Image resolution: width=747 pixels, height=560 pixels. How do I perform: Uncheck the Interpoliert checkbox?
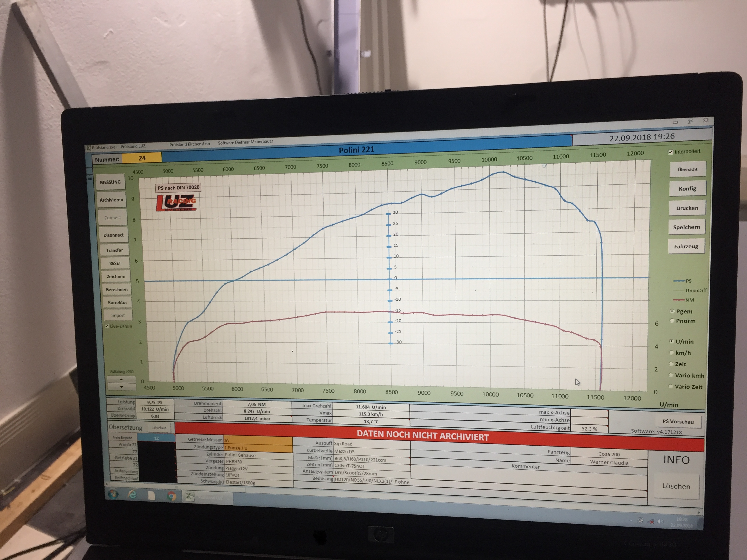(670, 152)
